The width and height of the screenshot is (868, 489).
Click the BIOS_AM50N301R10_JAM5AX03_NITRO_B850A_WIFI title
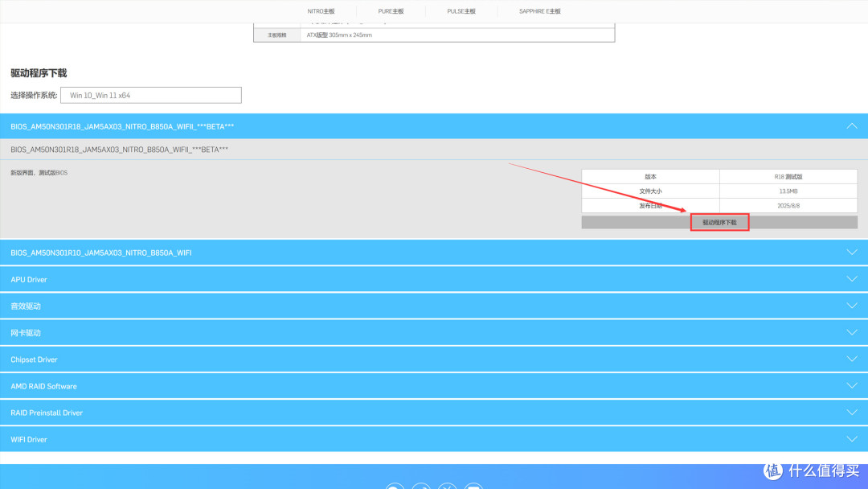[100, 253]
